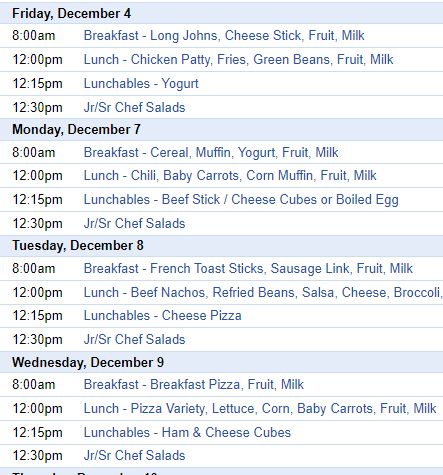
Task: Open Lunch - Pizza Variety event
Action: tap(260, 409)
